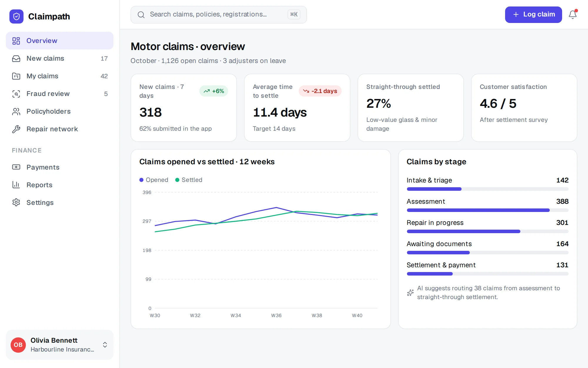Select the Overview label
This screenshot has width=588, height=368.
click(x=42, y=41)
